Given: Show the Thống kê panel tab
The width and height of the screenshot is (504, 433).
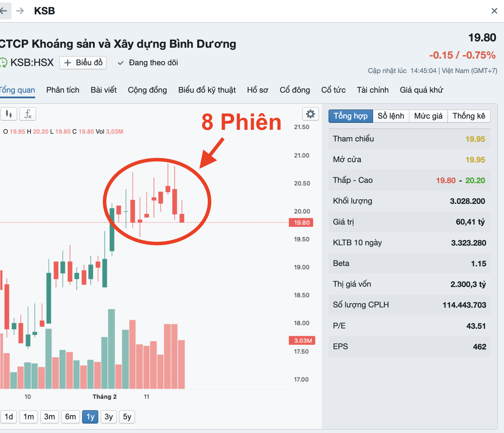Looking at the screenshot, I should click(x=469, y=116).
